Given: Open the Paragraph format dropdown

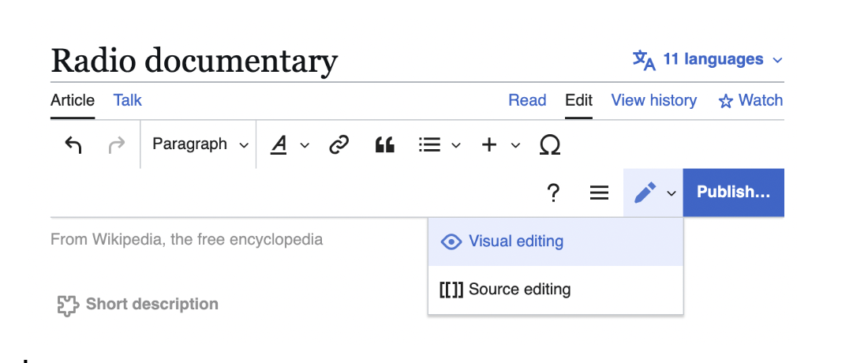Looking at the screenshot, I should 200,144.
